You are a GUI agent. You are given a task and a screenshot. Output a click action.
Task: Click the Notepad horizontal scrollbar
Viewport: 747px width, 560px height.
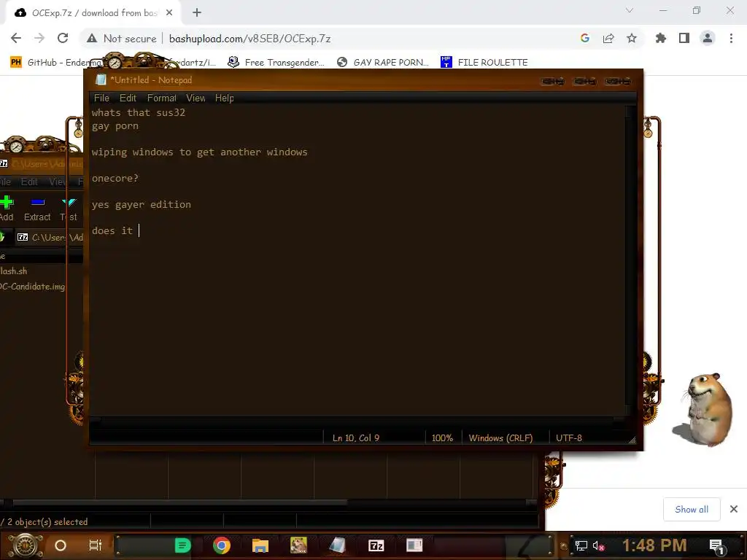coord(357,419)
